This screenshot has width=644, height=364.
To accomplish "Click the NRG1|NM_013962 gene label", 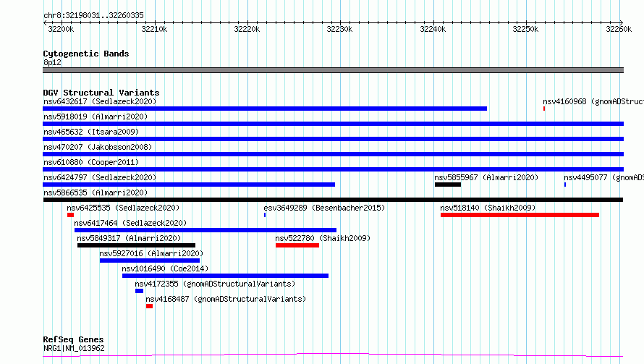I will click(x=74, y=348).
